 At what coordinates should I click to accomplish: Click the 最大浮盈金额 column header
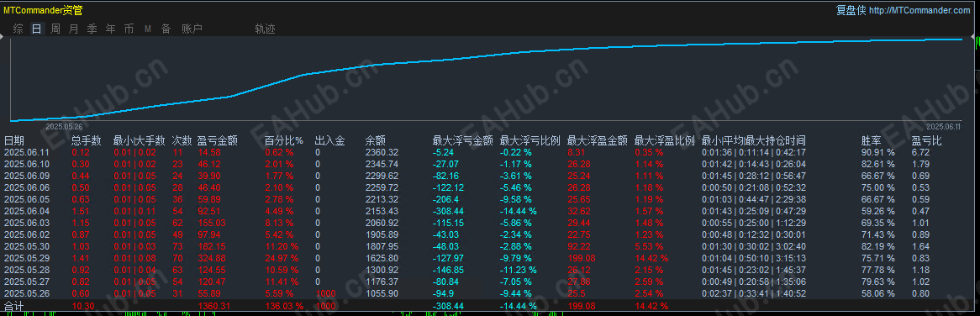[598, 140]
